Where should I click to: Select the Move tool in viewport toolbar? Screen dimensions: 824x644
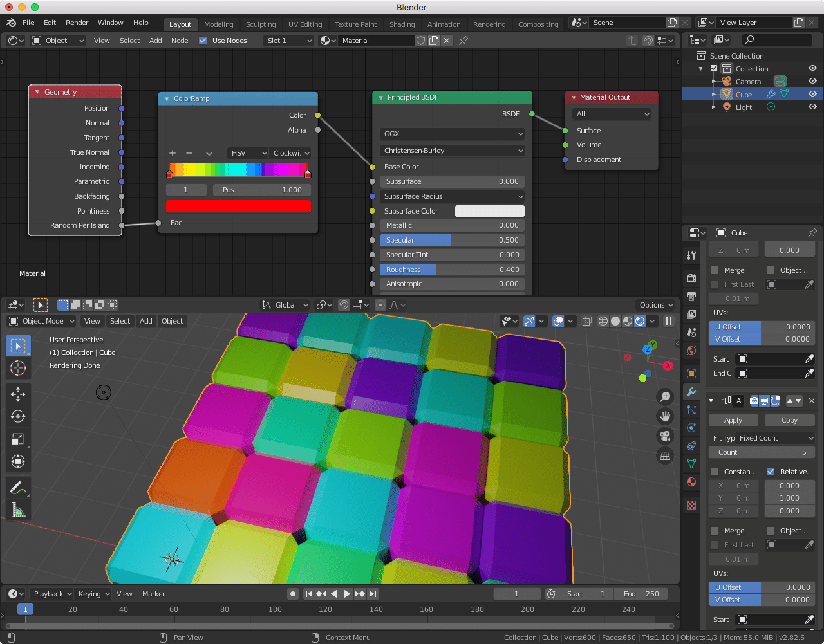pyautogui.click(x=17, y=394)
